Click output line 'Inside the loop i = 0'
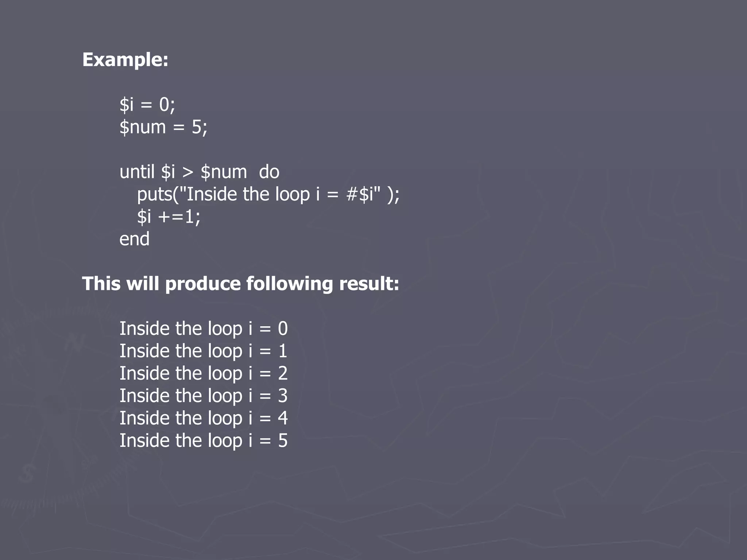The width and height of the screenshot is (747, 560). pos(204,328)
